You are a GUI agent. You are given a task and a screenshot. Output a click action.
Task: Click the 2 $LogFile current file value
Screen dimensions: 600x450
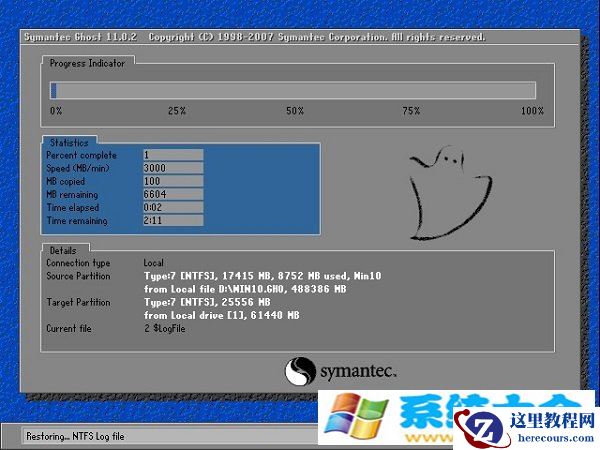tap(165, 328)
